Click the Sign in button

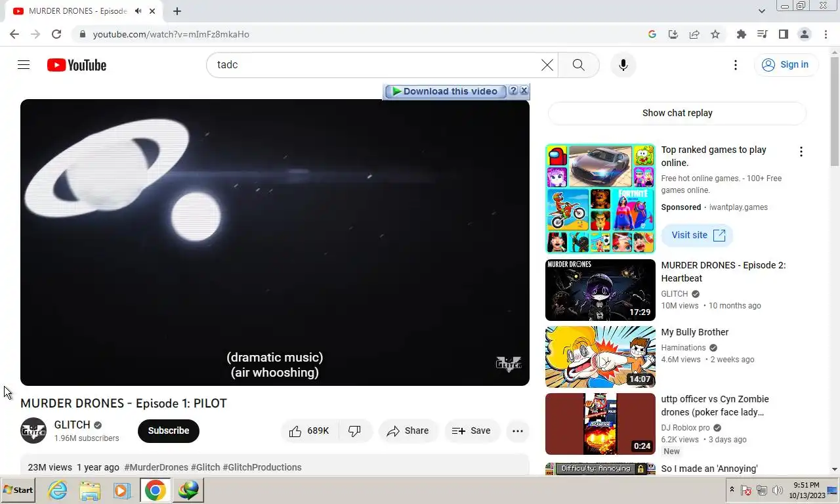tap(786, 64)
